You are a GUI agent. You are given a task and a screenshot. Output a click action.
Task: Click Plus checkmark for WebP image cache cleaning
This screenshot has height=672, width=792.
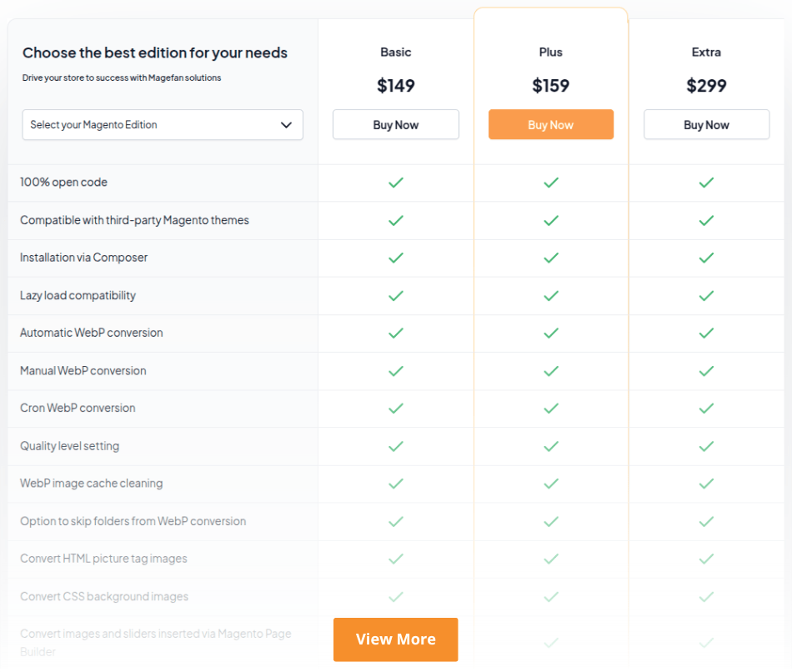click(551, 484)
